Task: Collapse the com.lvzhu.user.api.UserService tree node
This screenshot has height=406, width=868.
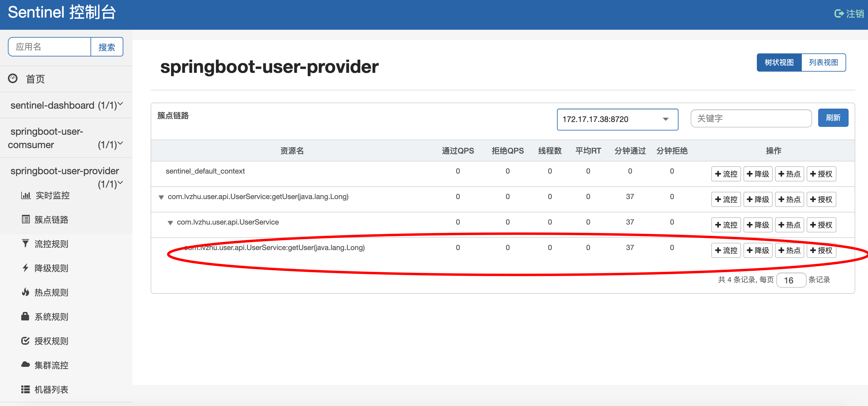Action: [x=170, y=222]
